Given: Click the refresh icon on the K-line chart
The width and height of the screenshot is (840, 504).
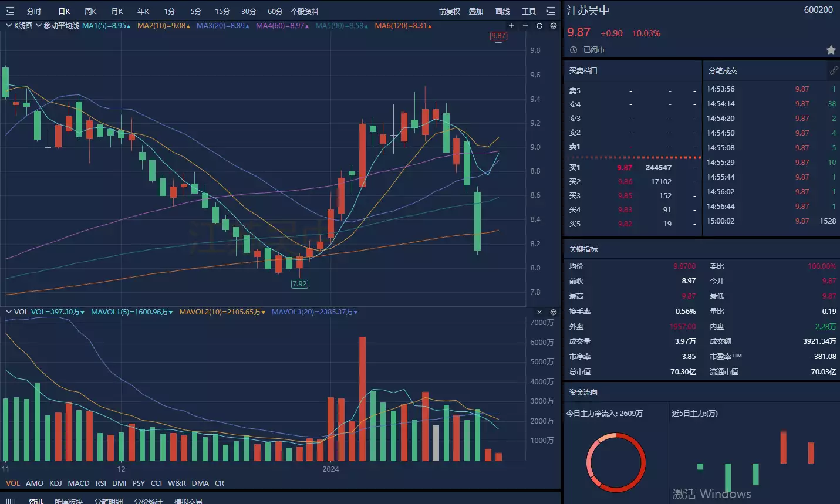Looking at the screenshot, I should 539,26.
